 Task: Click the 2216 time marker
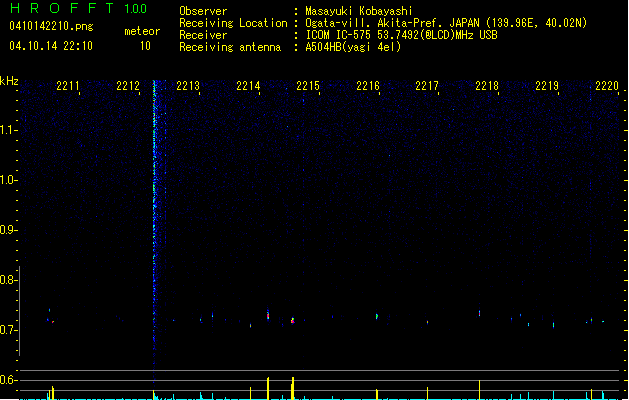[x=368, y=86]
